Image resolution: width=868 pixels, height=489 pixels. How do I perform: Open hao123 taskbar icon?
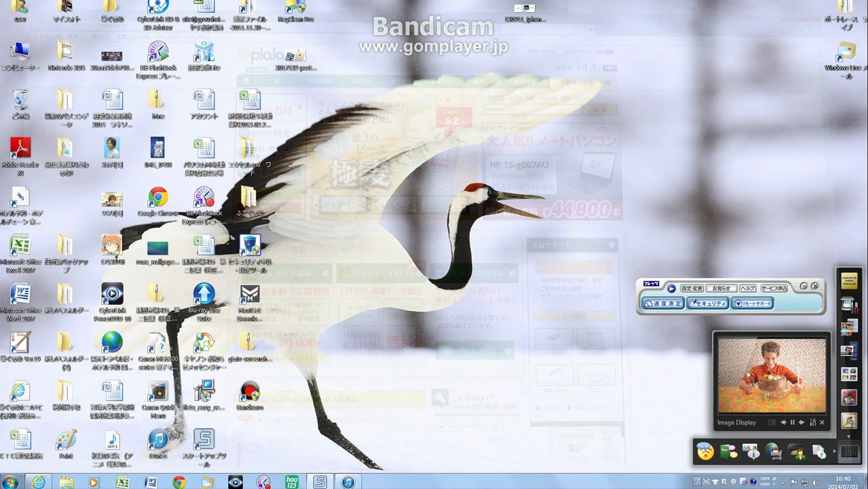[x=292, y=482]
